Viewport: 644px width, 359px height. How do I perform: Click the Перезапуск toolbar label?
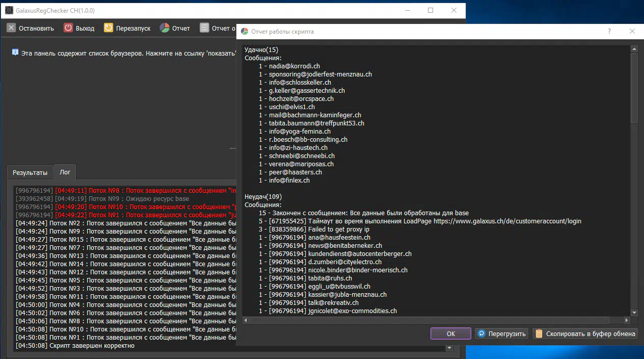[133, 29]
